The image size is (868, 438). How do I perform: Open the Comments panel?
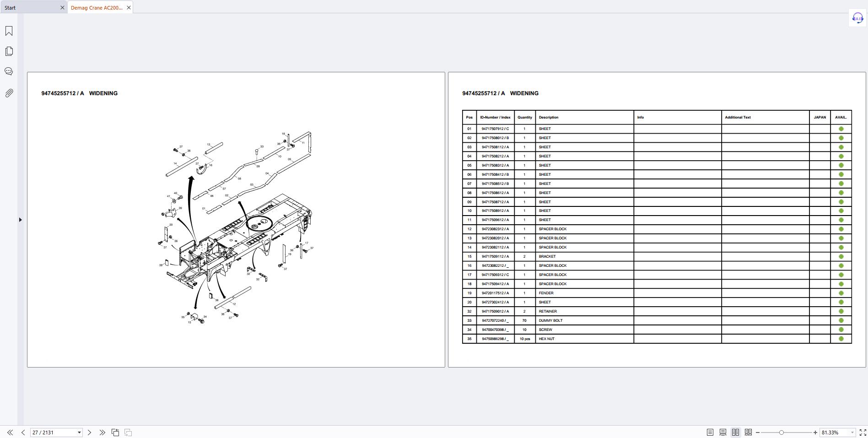9,71
